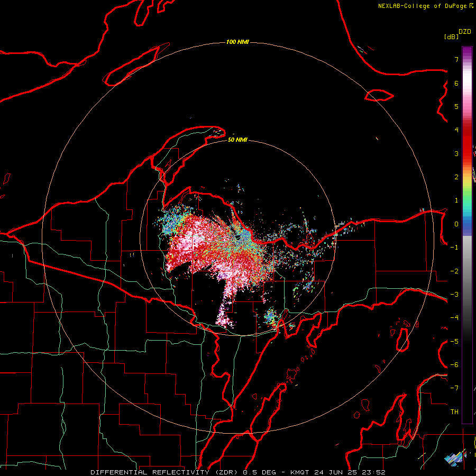This screenshot has width=476, height=476.
Task: Click the Differential Reflectivity caption at the bottom
Action: [x=237, y=472]
